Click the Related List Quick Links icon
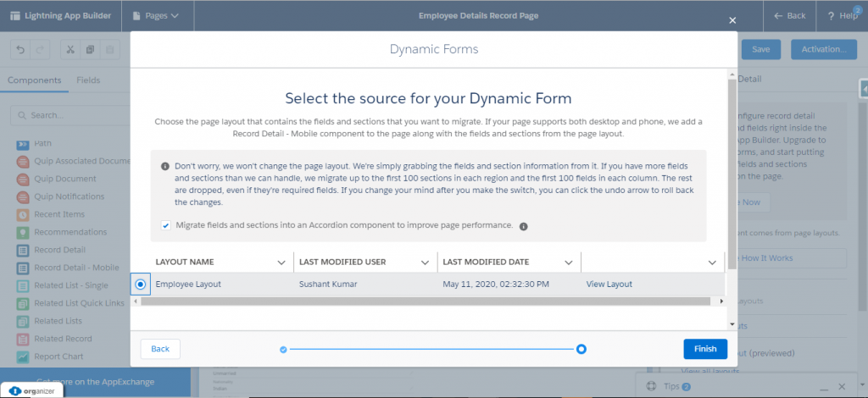868x398 pixels. (x=23, y=303)
